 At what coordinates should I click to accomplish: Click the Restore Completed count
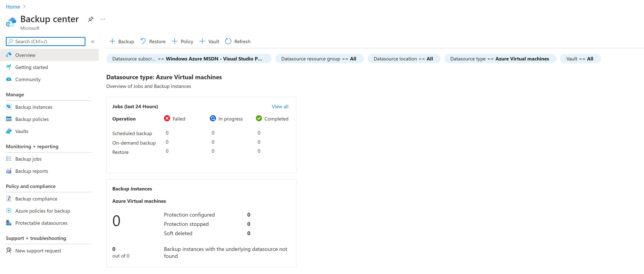click(x=259, y=151)
